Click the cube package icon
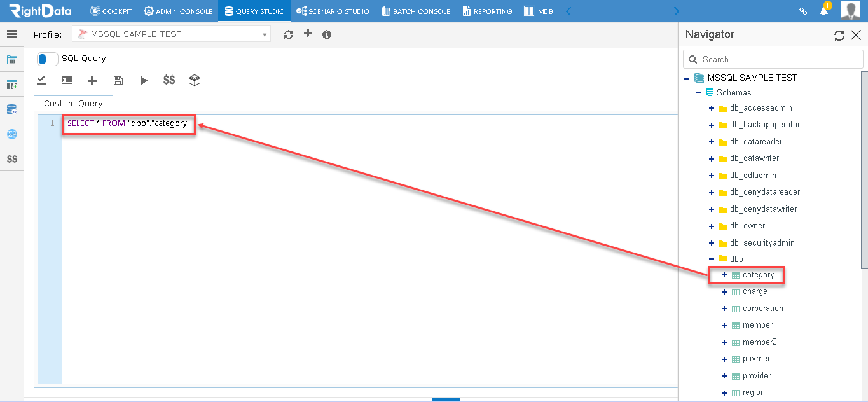 click(195, 80)
